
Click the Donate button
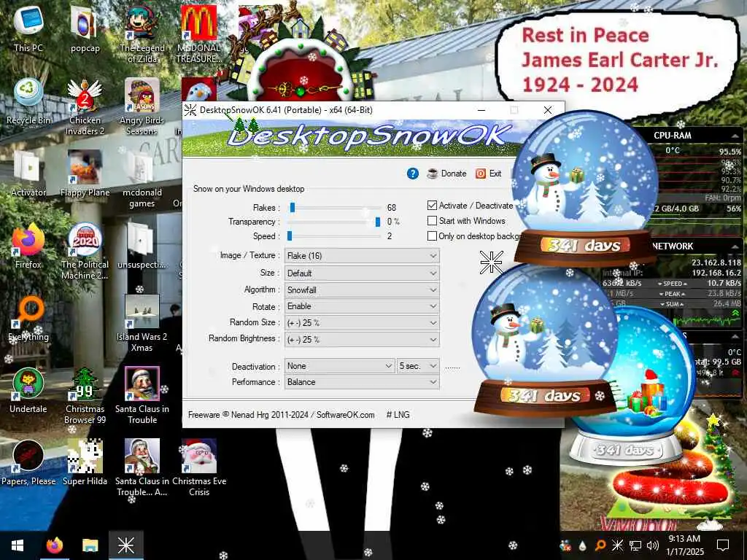click(447, 174)
